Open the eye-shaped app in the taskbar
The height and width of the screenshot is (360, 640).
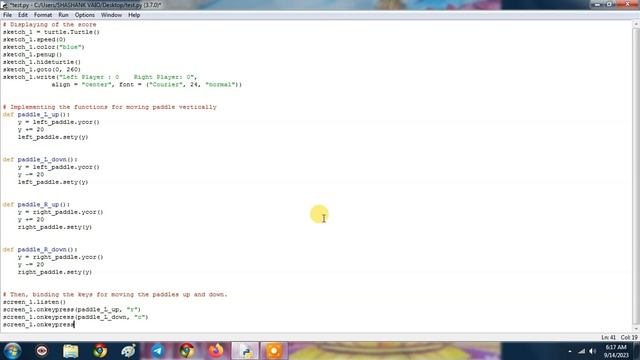coord(42,351)
